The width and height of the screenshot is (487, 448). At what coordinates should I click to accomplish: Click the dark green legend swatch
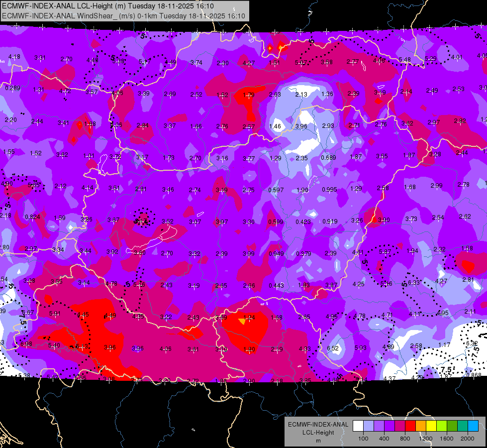pos(452,426)
